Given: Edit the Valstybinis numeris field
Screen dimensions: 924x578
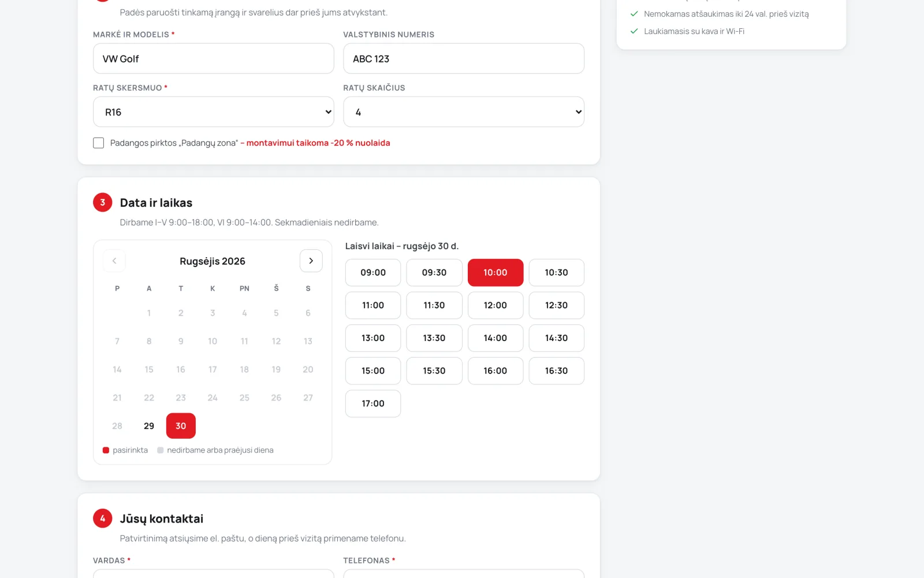Looking at the screenshot, I should coord(464,59).
